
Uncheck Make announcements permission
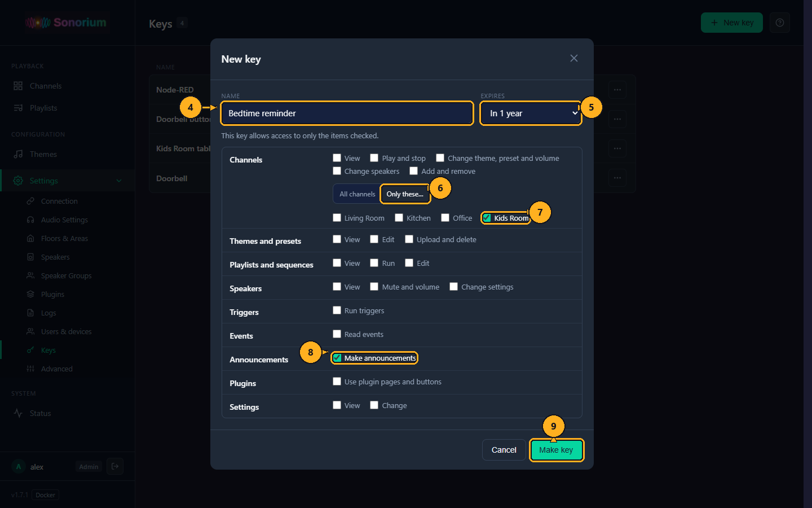337,358
